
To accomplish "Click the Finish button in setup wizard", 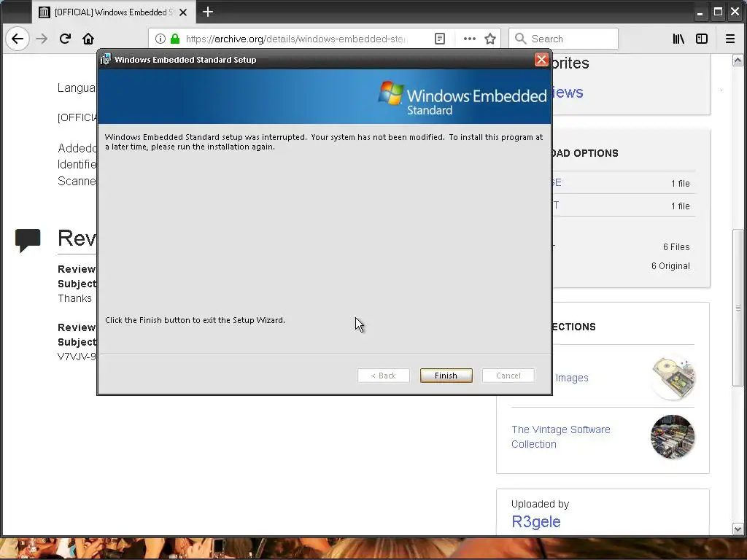I will click(x=446, y=376).
